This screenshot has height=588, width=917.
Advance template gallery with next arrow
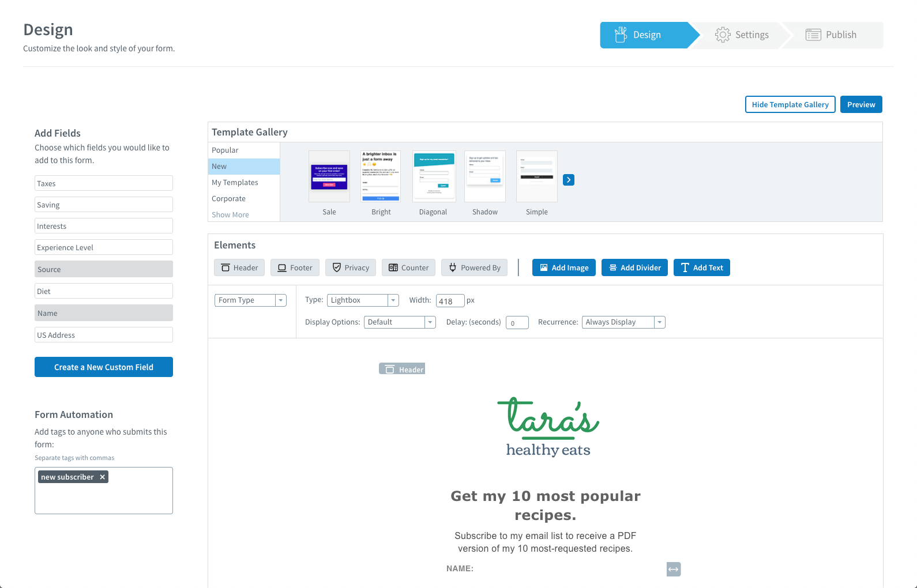[569, 180]
